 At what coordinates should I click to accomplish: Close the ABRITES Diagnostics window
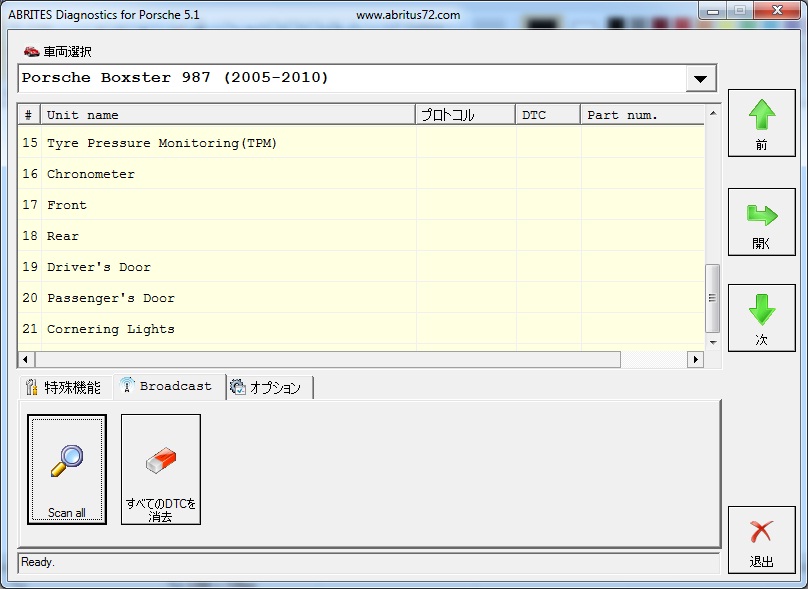[777, 11]
